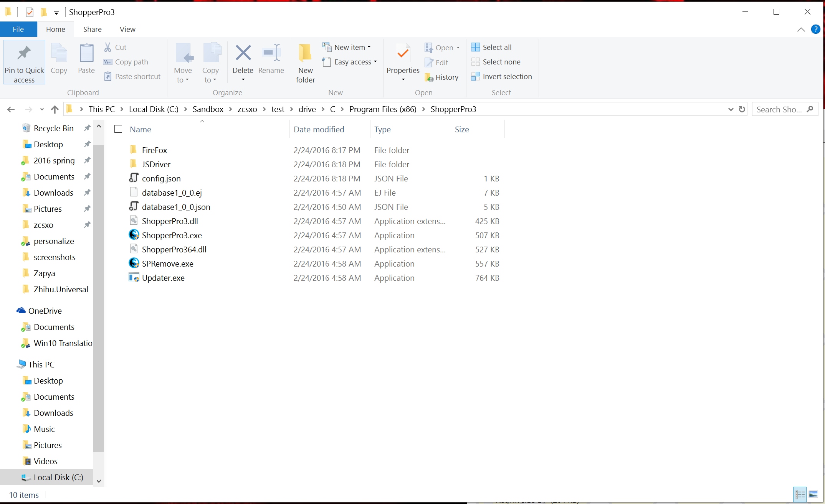Screen dimensions: 825x504
Task: Switch to large thumbnails view icon
Action: 813,494
